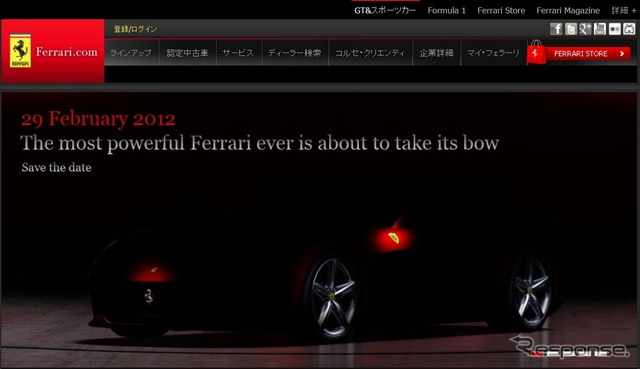The height and width of the screenshot is (369, 640).
Task: Click the glowing Ferrari shield on fender
Action: pos(393,238)
